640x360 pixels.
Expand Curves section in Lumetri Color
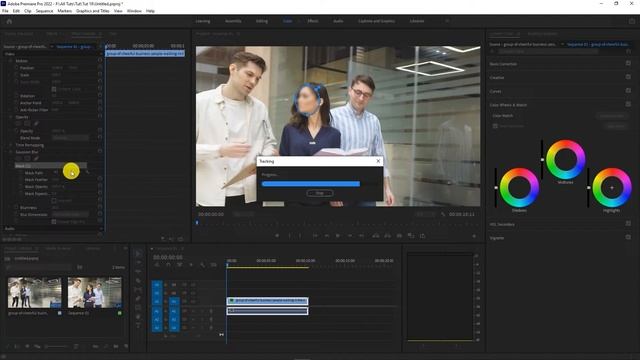coord(495,91)
